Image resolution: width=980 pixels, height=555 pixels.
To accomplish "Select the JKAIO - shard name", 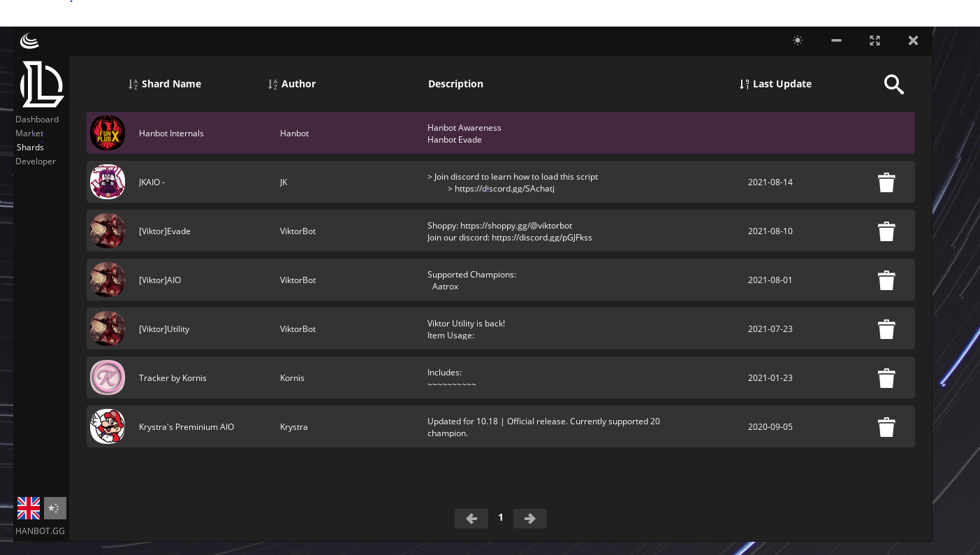I will point(152,182).
